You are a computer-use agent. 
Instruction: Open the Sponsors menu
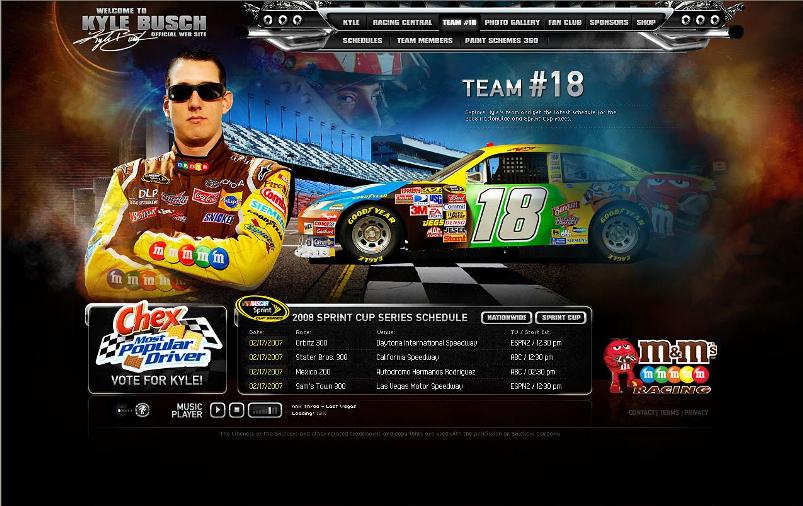coord(609,23)
